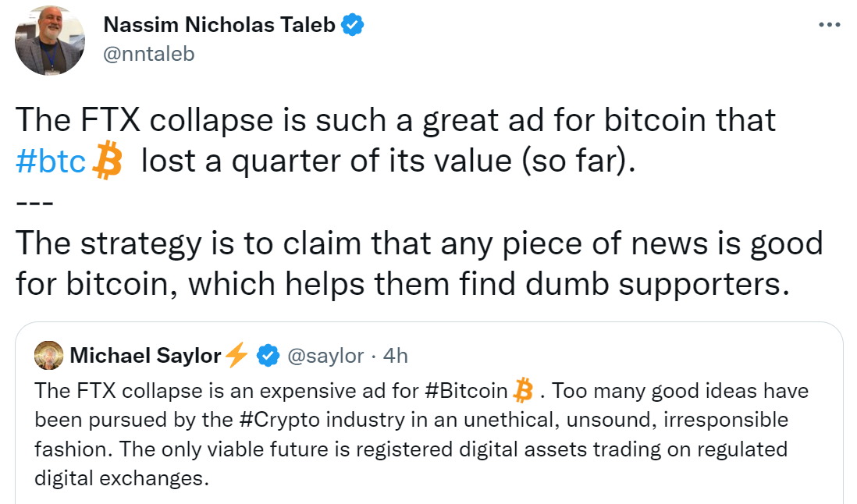Open Nassim Taleb's profile picture

[50, 39]
